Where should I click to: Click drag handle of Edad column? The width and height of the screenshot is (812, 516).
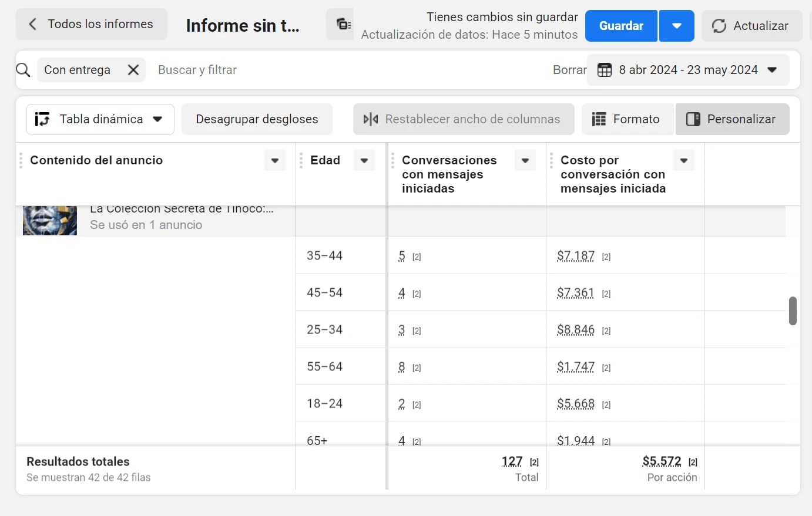click(x=301, y=160)
